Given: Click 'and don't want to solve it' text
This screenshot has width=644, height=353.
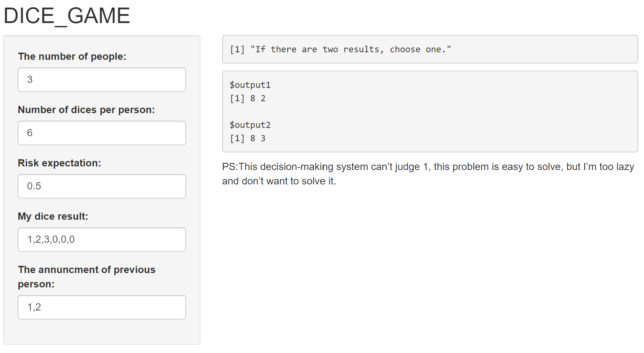Looking at the screenshot, I should [x=279, y=181].
